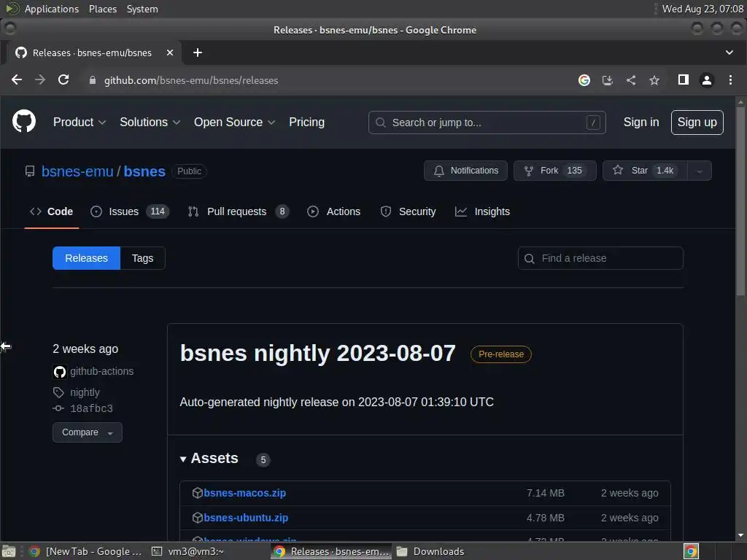Click the browser address bar URL
This screenshot has height=560, width=747.
point(191,80)
